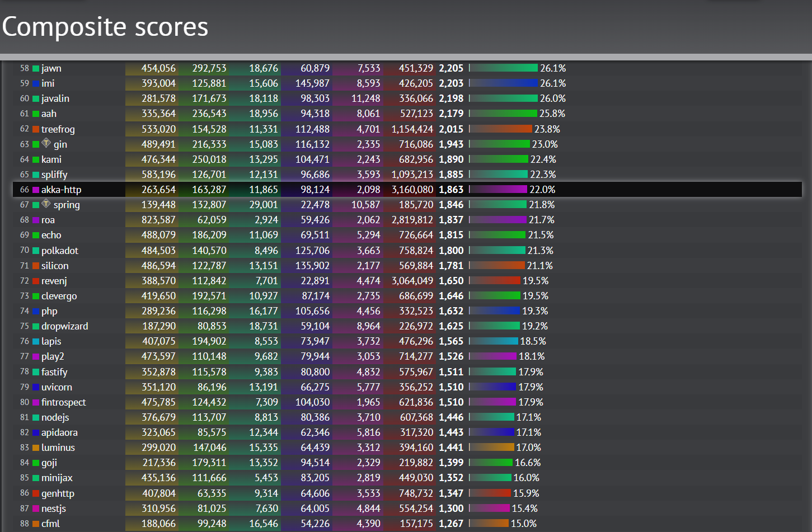Click the green score bar in jawn row
812x532 pixels.
point(504,68)
